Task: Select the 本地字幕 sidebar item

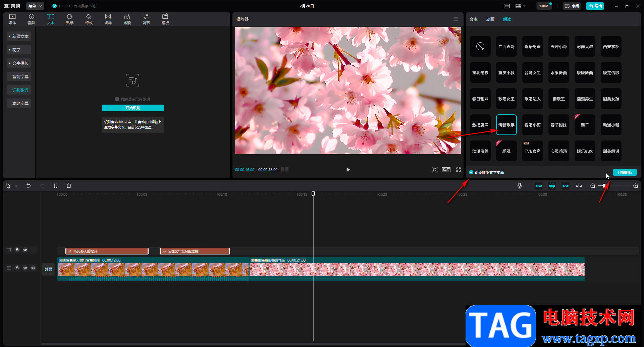Action: [x=19, y=103]
